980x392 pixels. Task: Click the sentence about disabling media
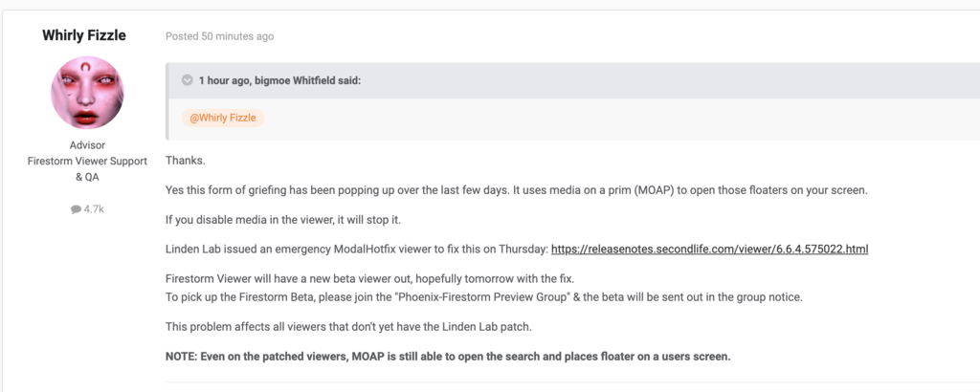tap(282, 220)
